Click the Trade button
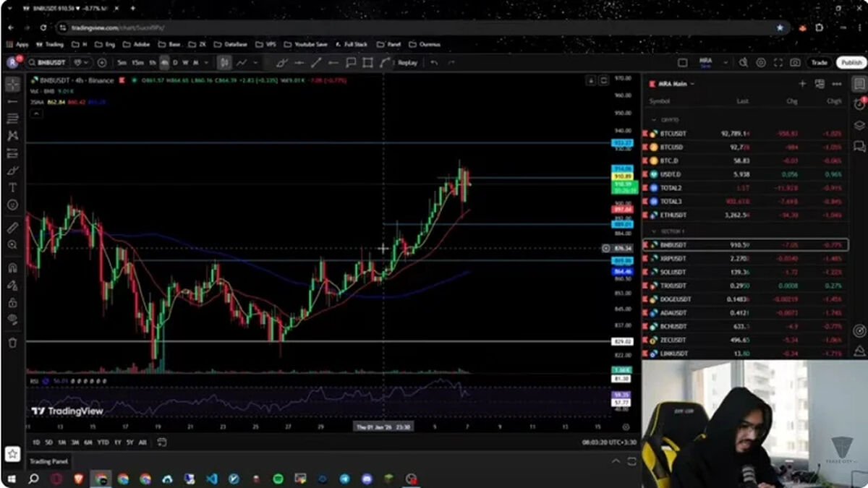This screenshot has height=488, width=868. click(819, 63)
